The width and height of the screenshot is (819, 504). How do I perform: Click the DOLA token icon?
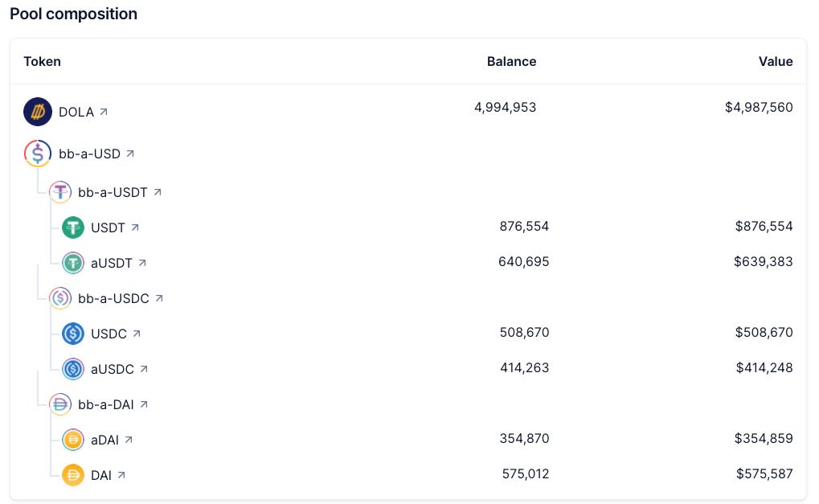click(38, 113)
